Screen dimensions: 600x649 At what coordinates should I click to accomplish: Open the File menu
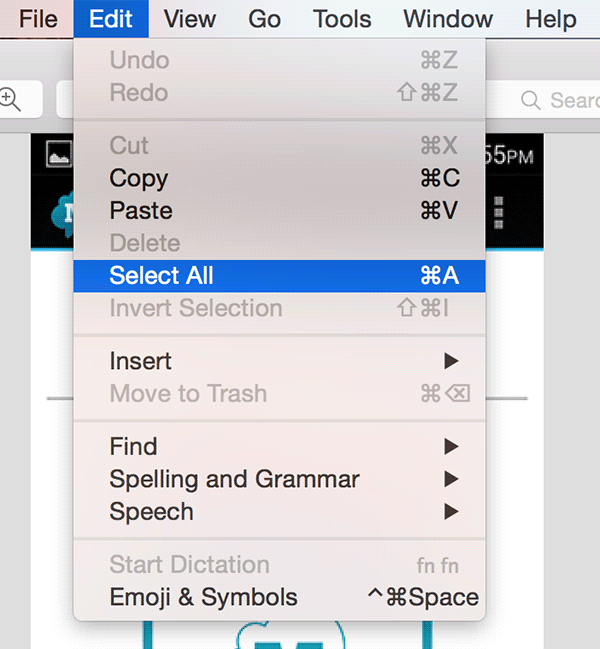[38, 18]
